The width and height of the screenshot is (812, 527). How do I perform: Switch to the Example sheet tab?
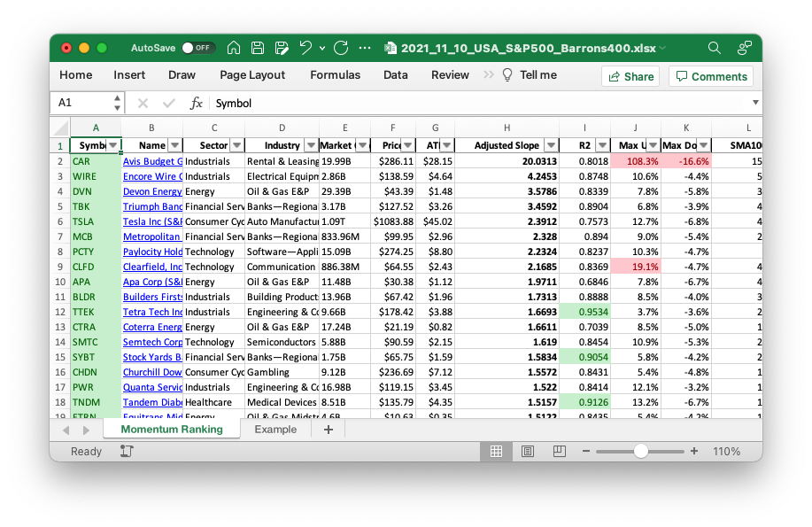coord(275,430)
